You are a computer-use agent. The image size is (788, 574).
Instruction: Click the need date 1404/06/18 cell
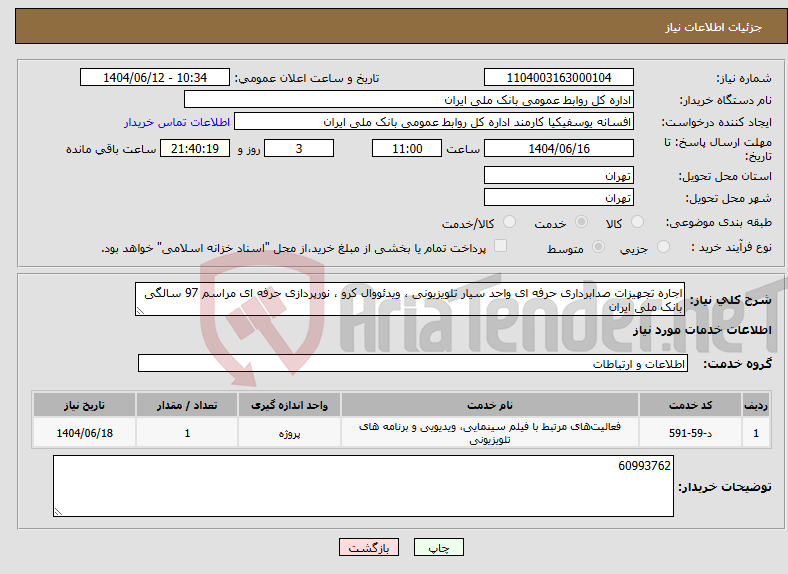pyautogui.click(x=84, y=432)
